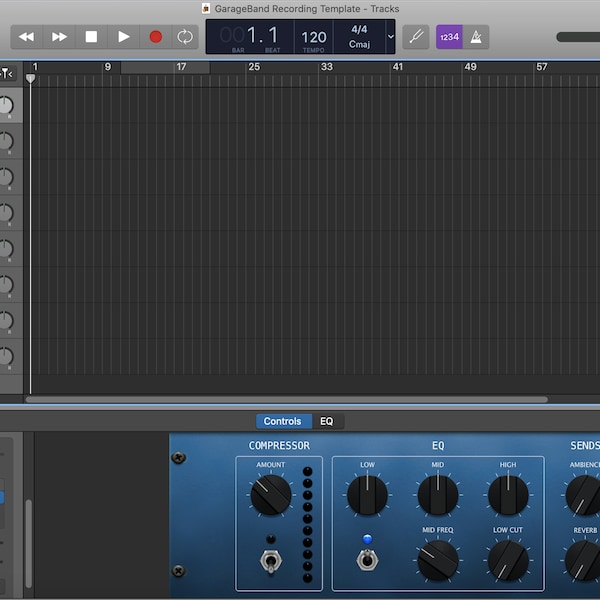
Task: Click the Stop button
Action: coord(91,37)
